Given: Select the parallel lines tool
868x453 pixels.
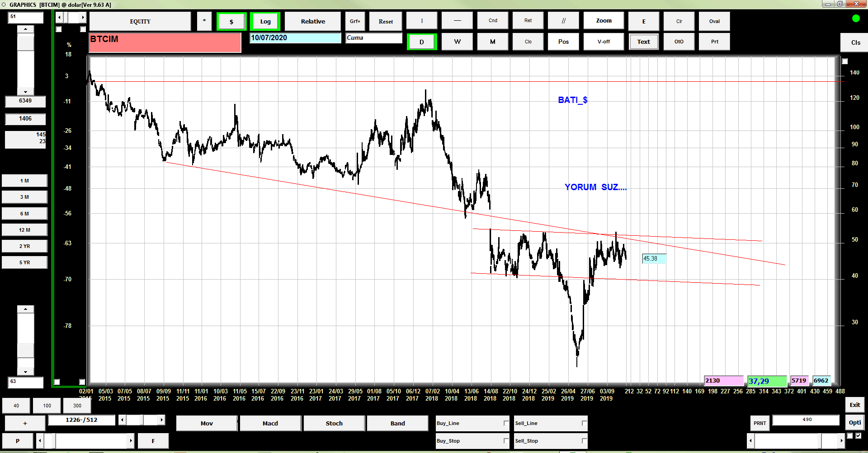Looking at the screenshot, I should pos(563,21).
